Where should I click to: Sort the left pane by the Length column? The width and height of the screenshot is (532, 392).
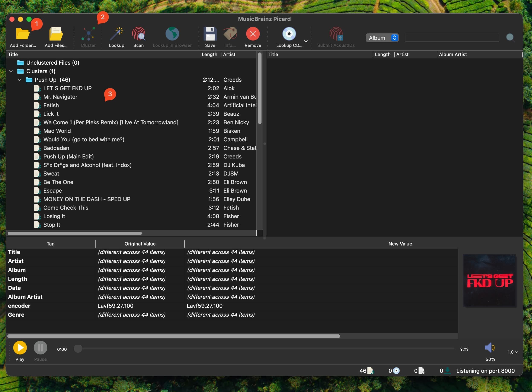click(209, 54)
